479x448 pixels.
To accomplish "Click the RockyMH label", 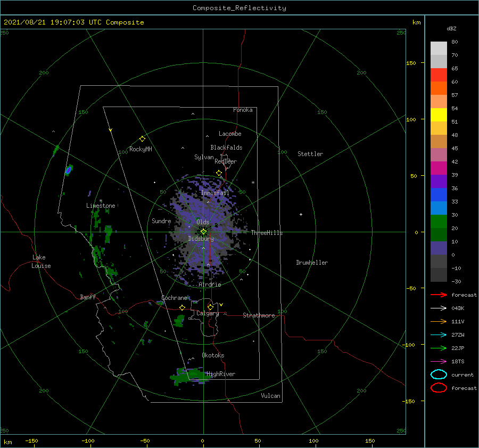I will click(141, 149).
